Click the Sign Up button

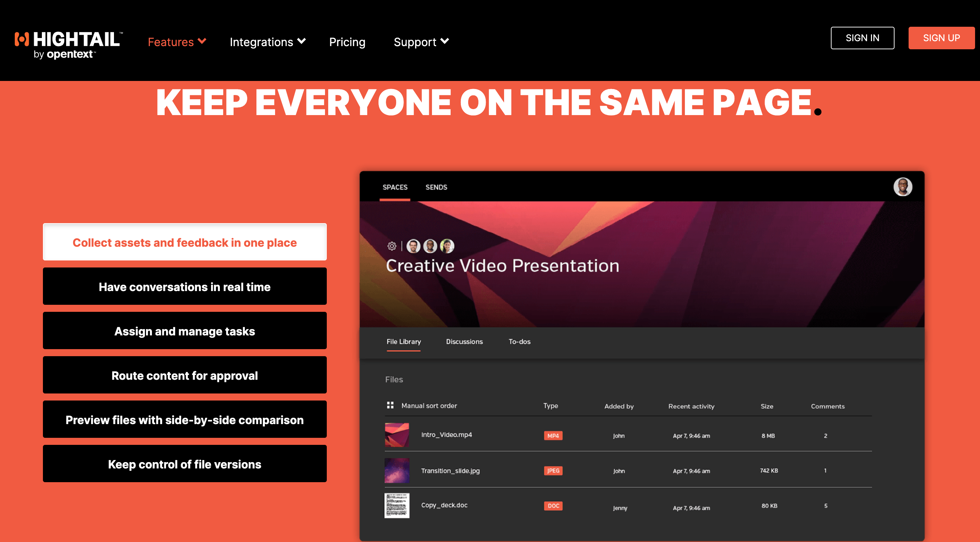(941, 37)
